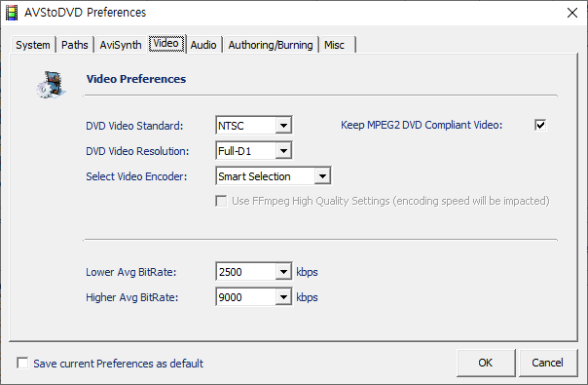The width and height of the screenshot is (588, 385).
Task: Expand the DVD Video Resolution dropdown arrow
Action: pyautogui.click(x=284, y=151)
